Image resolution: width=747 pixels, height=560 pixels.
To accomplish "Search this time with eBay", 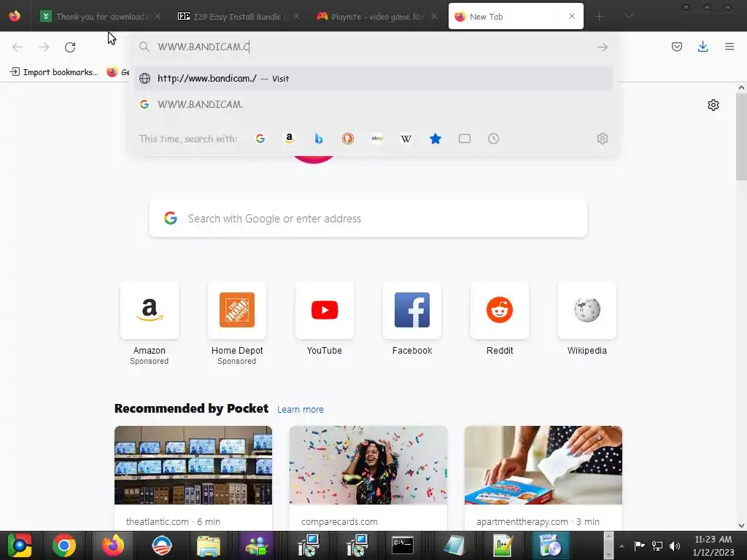I will (x=377, y=139).
